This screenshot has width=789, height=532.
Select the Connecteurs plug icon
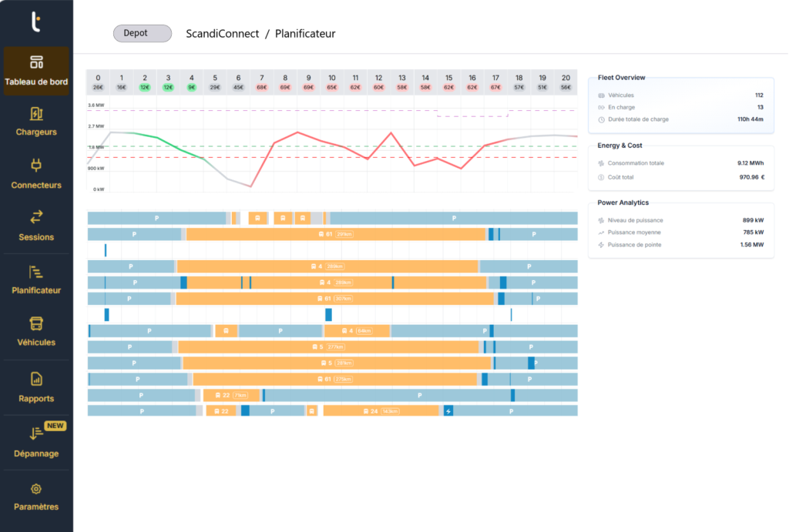(36, 165)
